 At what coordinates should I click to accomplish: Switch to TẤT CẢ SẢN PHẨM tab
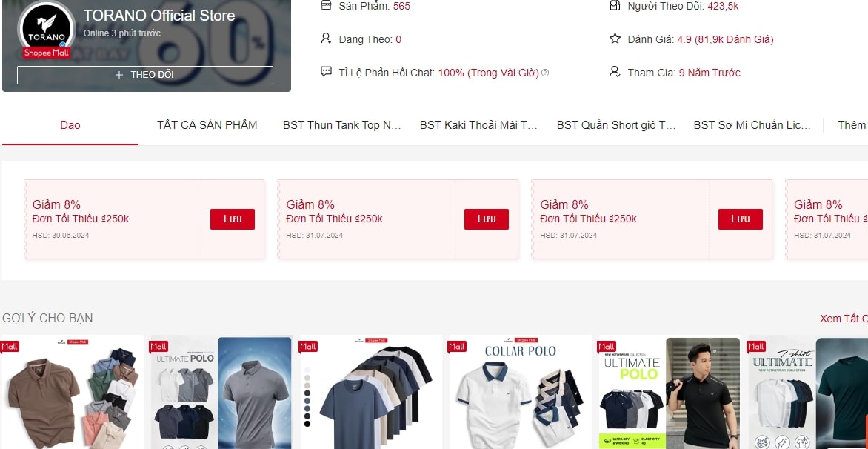tap(207, 125)
